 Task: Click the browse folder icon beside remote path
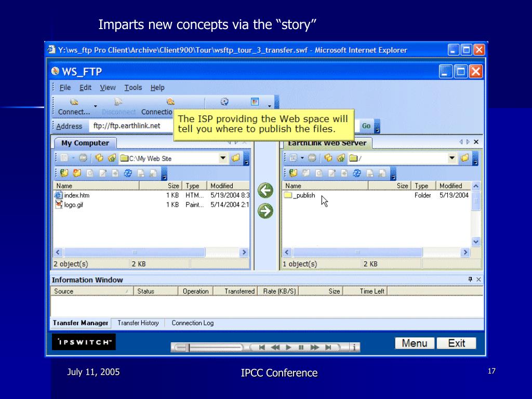click(465, 158)
